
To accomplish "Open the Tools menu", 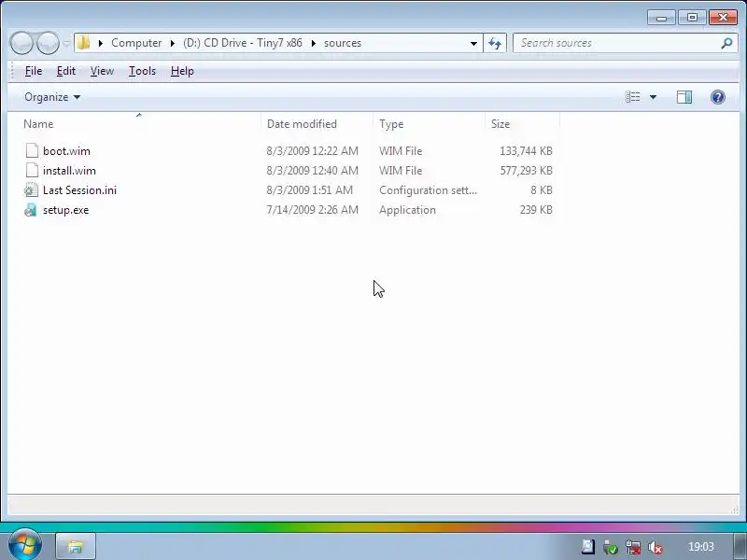I will 142,71.
